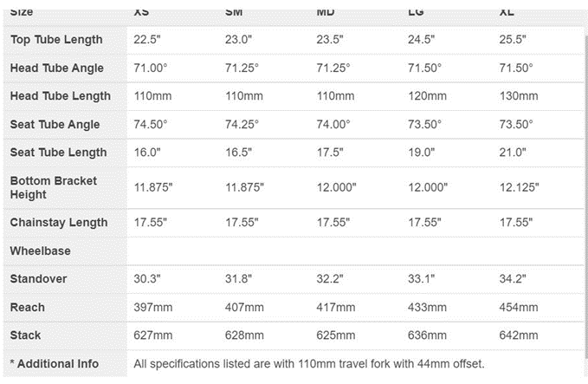The image size is (588, 384).
Task: Click the LG column header
Action: [416, 13]
